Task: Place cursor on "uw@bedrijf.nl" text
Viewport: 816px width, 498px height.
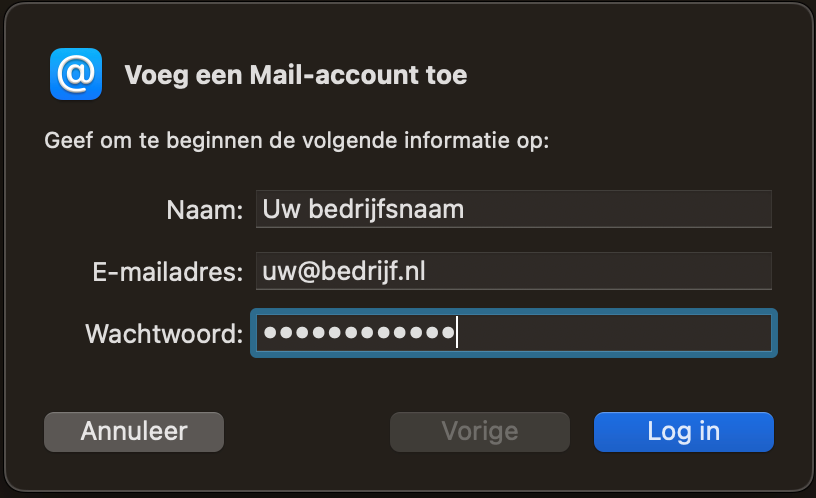Action: [x=344, y=271]
